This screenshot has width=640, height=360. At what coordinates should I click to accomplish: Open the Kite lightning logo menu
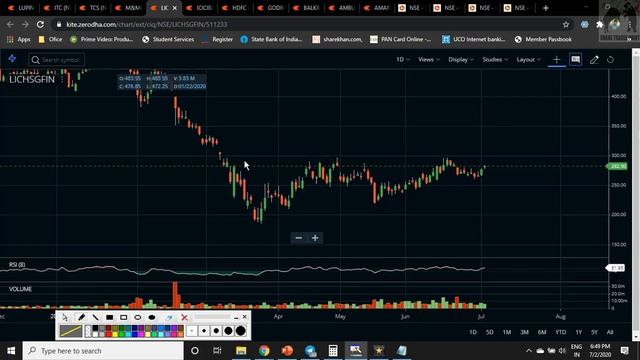click(x=12, y=59)
